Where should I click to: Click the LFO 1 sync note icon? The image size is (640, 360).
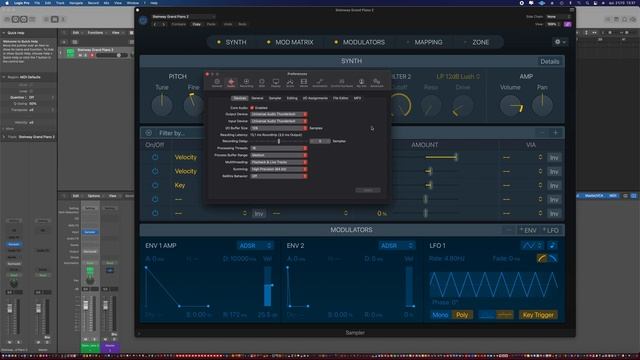point(552,245)
